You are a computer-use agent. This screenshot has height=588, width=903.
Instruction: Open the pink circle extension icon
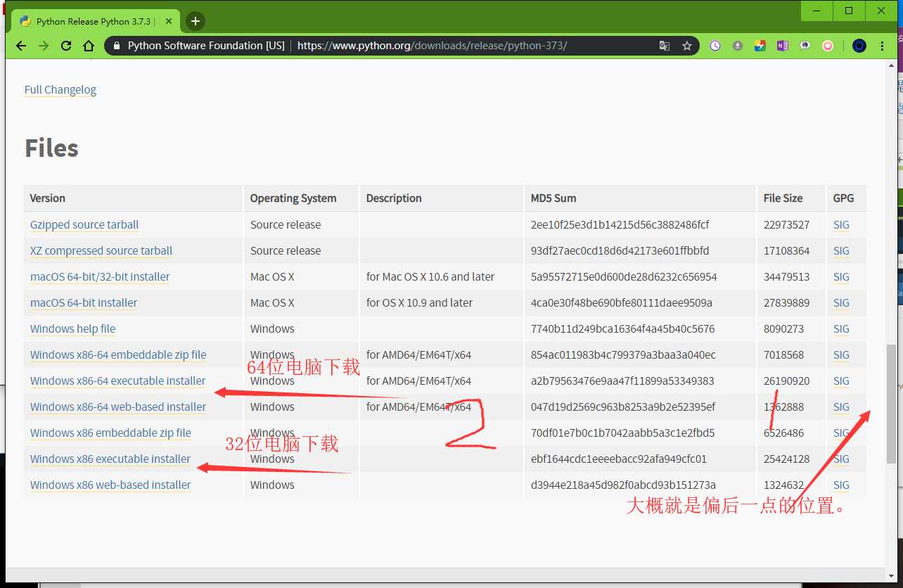tap(828, 46)
